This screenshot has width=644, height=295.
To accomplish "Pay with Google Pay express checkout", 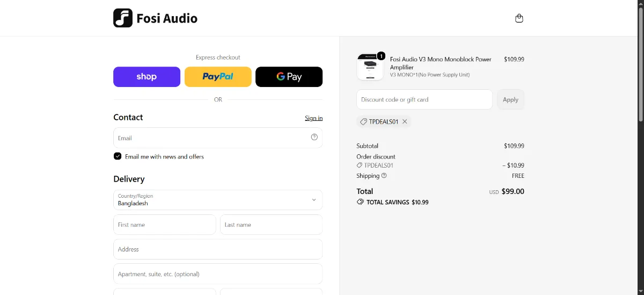I will point(289,77).
